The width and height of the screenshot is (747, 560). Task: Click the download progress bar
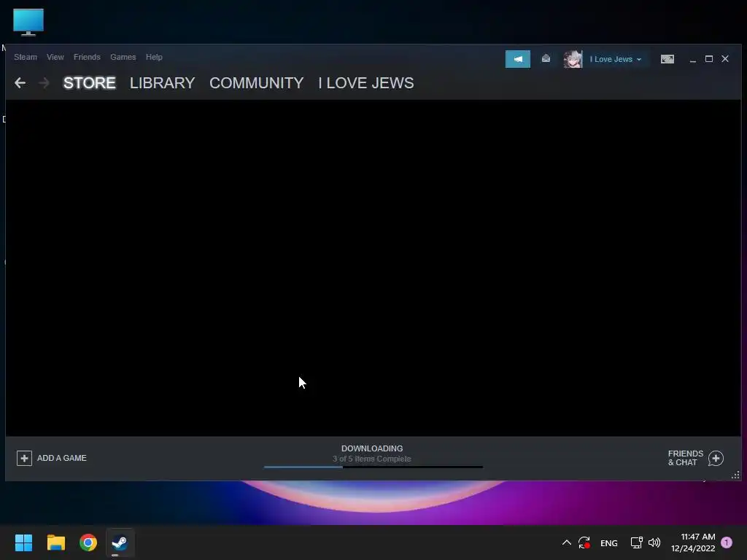point(373,467)
